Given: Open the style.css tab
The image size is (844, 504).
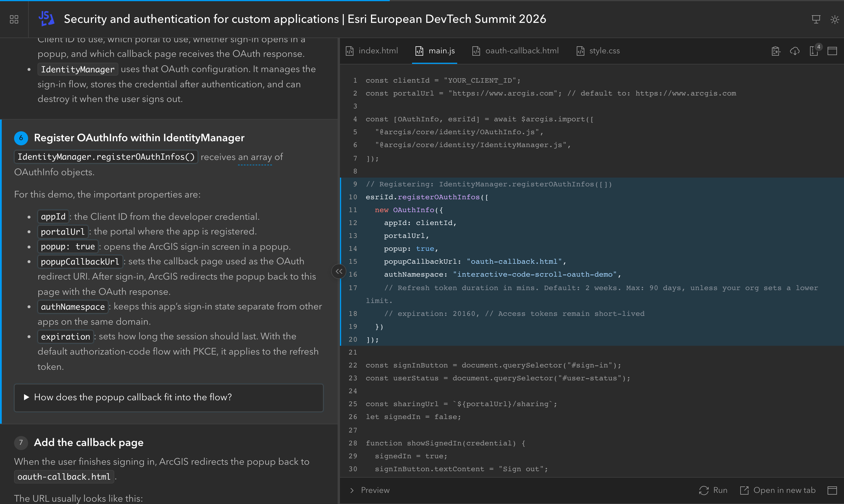Looking at the screenshot, I should pyautogui.click(x=598, y=51).
